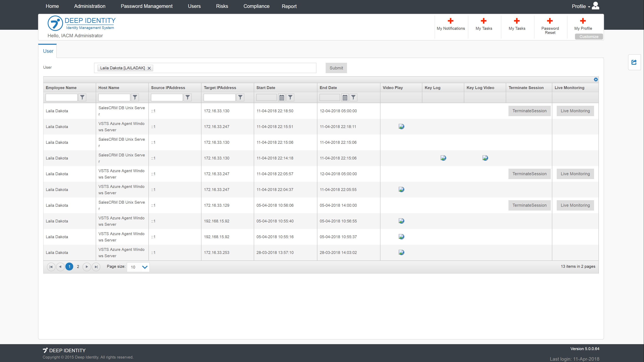Image resolution: width=644 pixels, height=362 pixels.
Task: Click the Employee Name filter funnel icon
Action: 82,97
